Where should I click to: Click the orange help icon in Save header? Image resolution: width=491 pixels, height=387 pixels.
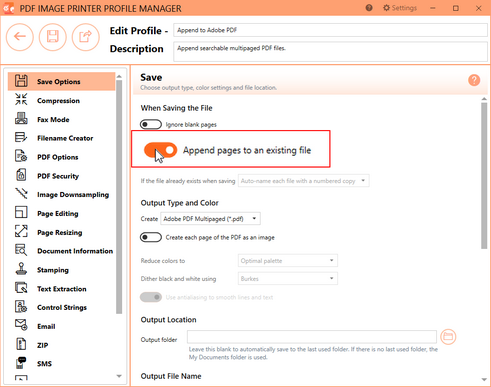click(474, 80)
